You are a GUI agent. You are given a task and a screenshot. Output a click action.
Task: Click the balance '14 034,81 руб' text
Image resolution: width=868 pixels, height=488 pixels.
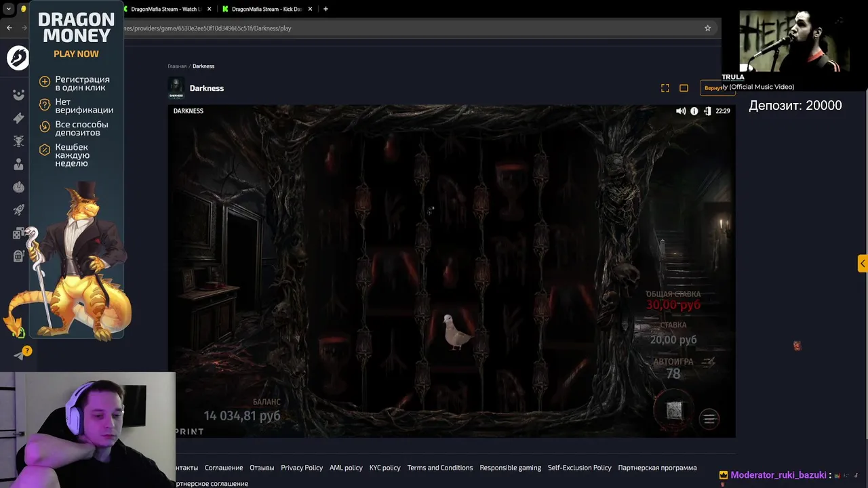[x=242, y=415]
